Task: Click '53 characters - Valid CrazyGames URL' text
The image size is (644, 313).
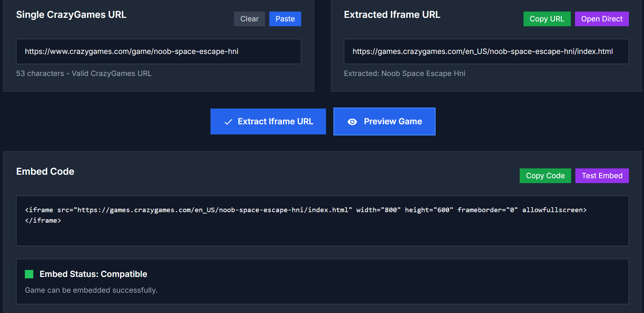Action: [x=84, y=74]
